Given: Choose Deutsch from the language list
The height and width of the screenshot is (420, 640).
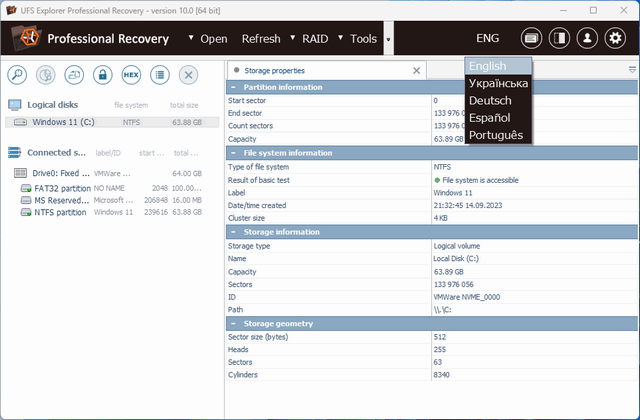Looking at the screenshot, I should click(490, 101).
